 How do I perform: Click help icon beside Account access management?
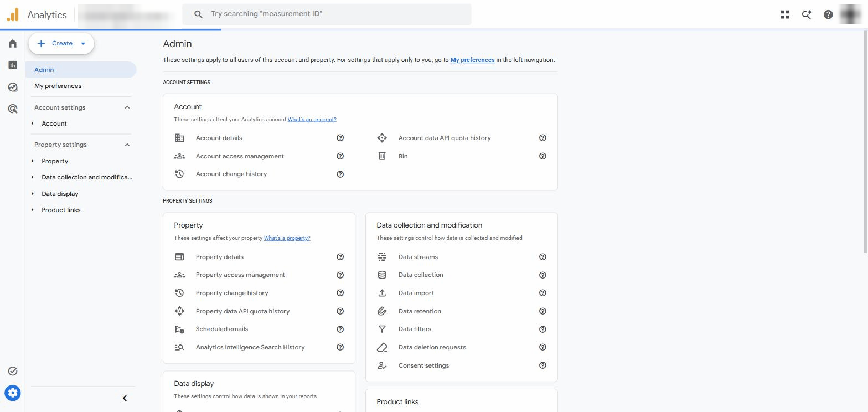point(340,156)
